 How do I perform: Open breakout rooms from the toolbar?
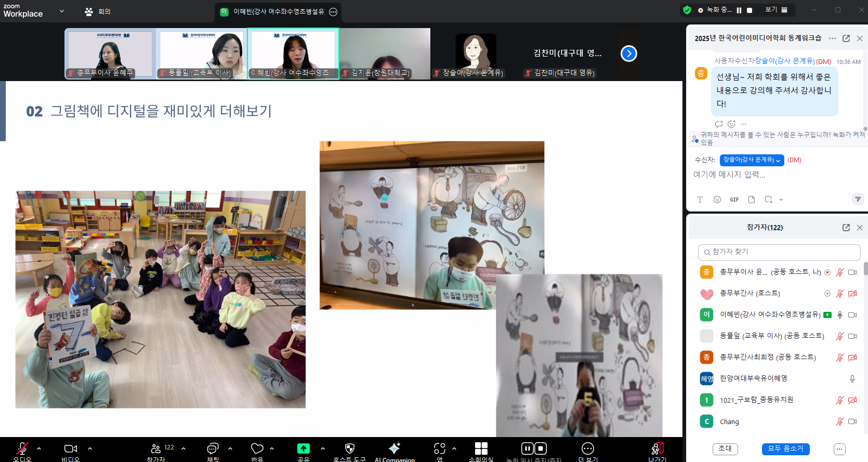(x=481, y=449)
